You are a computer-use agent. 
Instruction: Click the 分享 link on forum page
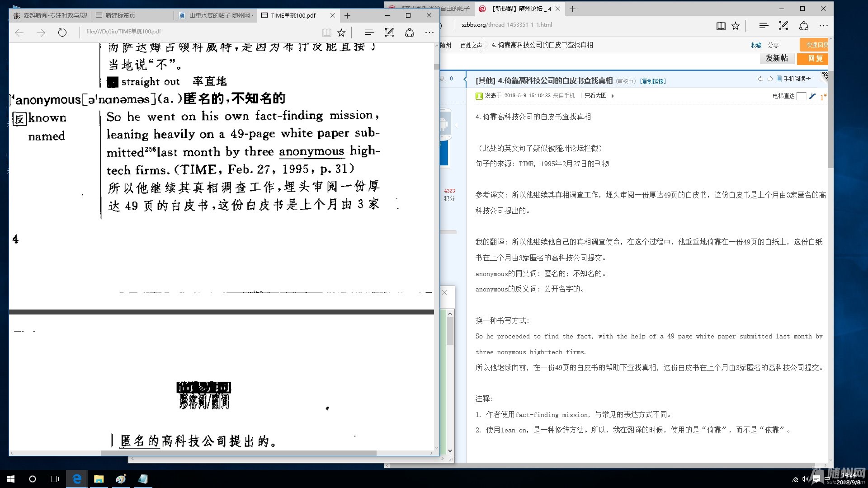[773, 45]
